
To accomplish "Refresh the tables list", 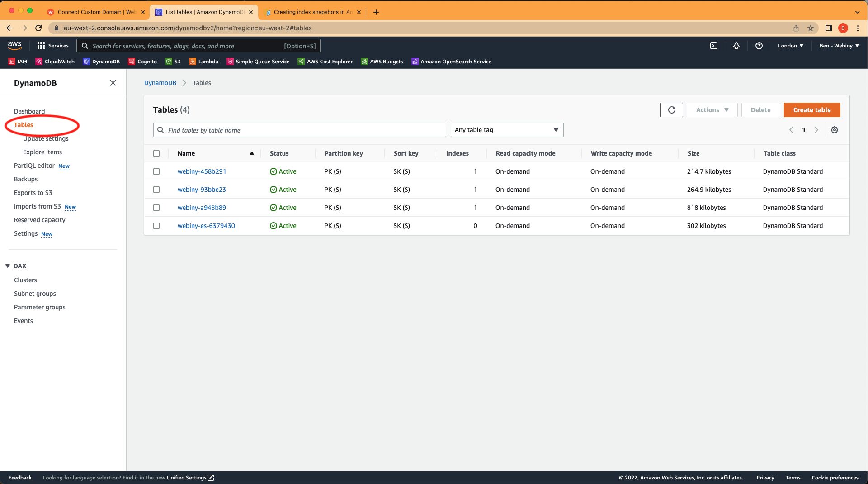I will 671,110.
